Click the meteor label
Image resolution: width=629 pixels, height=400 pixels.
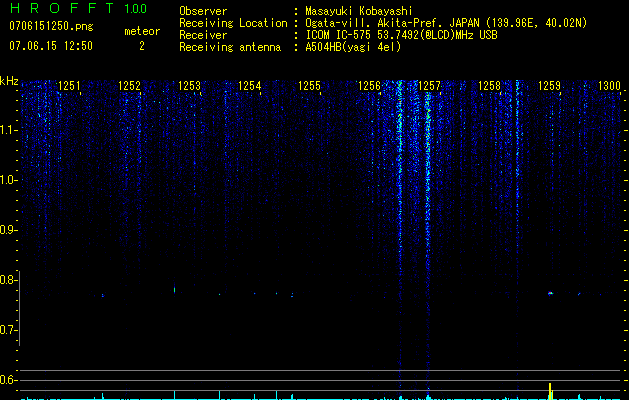pos(142,31)
